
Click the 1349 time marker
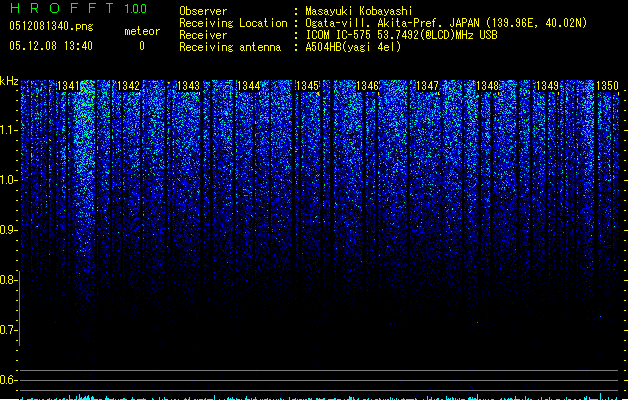548,86
